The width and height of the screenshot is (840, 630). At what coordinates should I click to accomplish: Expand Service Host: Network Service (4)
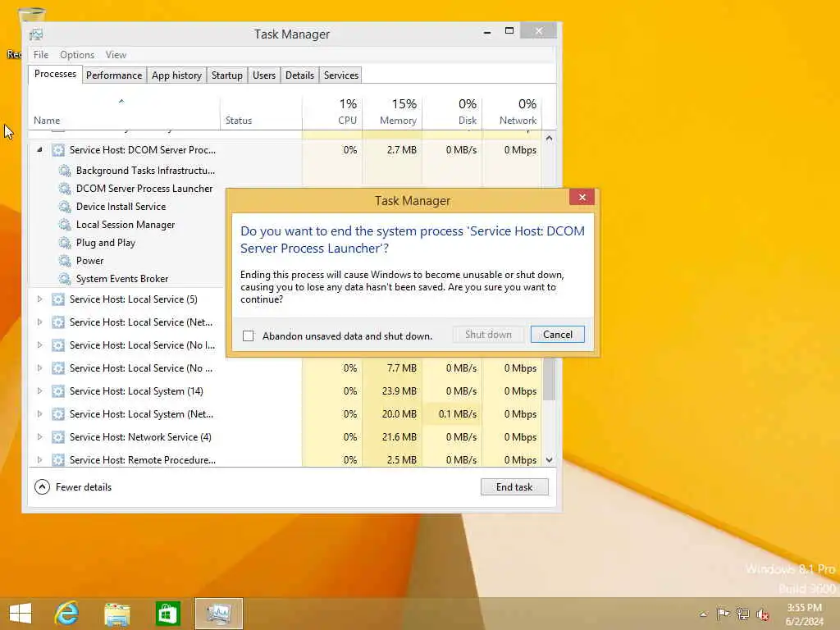[39, 438]
